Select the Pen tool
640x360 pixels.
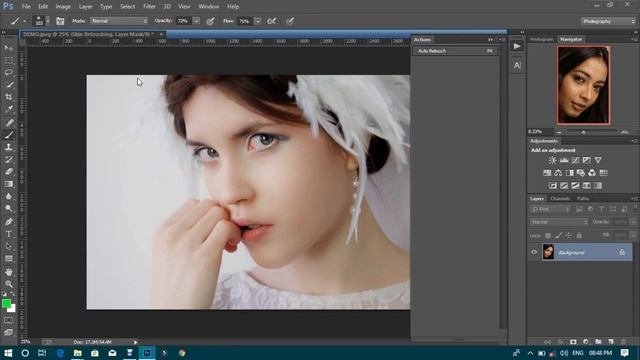click(x=9, y=222)
